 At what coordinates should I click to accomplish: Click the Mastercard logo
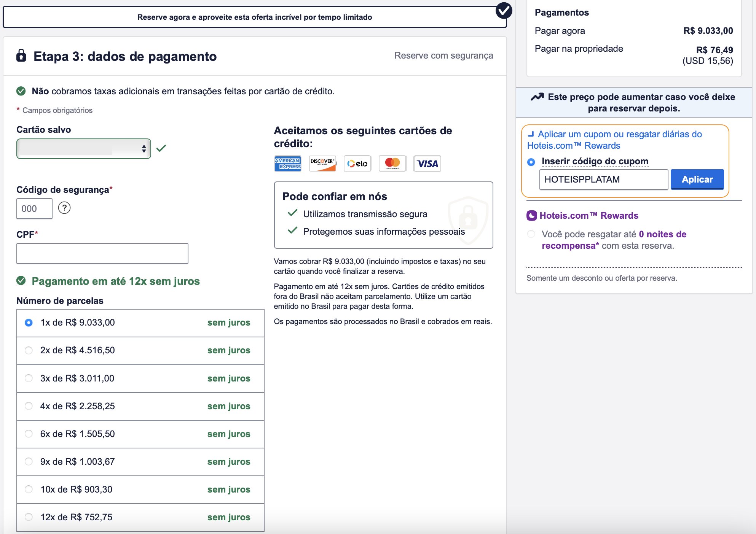(392, 164)
